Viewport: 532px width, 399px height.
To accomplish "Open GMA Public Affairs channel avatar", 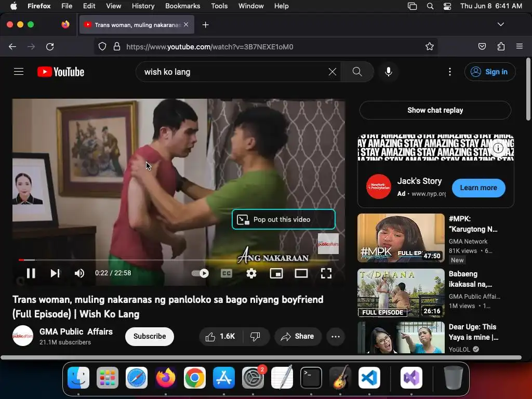I will (x=23, y=336).
